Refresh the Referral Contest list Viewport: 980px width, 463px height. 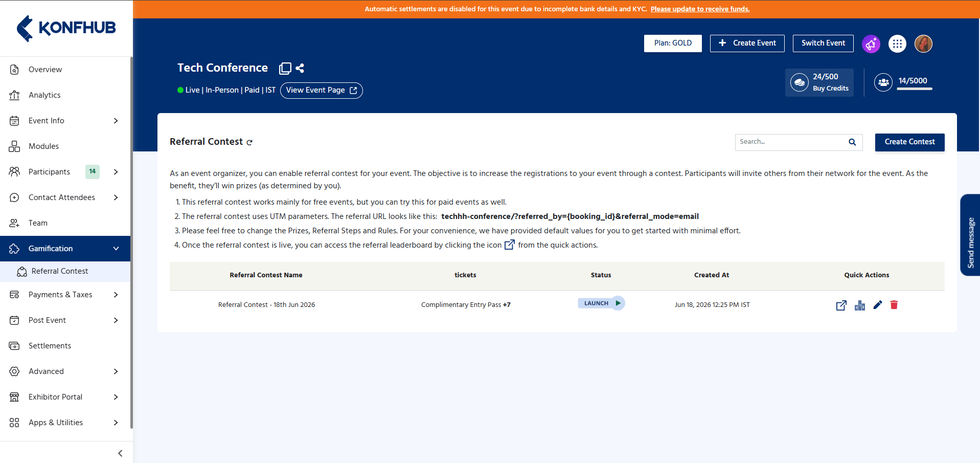pyautogui.click(x=249, y=143)
